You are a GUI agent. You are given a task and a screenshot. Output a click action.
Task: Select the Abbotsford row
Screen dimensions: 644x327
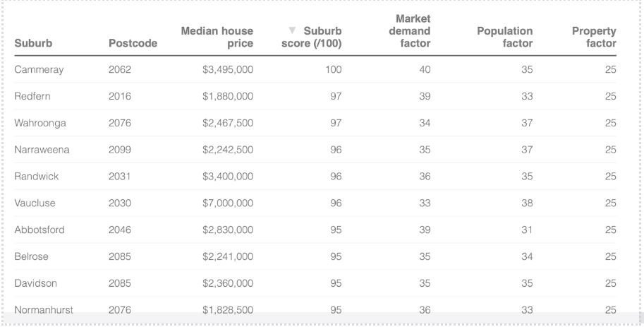coord(39,230)
